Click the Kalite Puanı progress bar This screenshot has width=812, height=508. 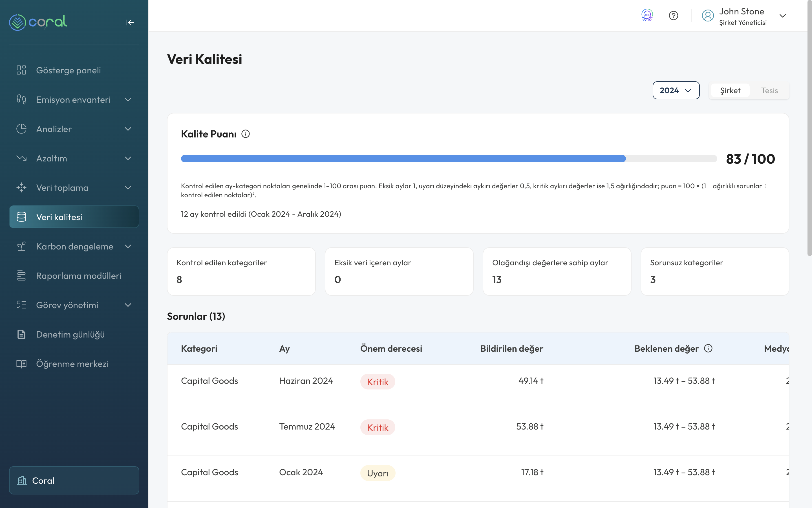click(x=449, y=159)
